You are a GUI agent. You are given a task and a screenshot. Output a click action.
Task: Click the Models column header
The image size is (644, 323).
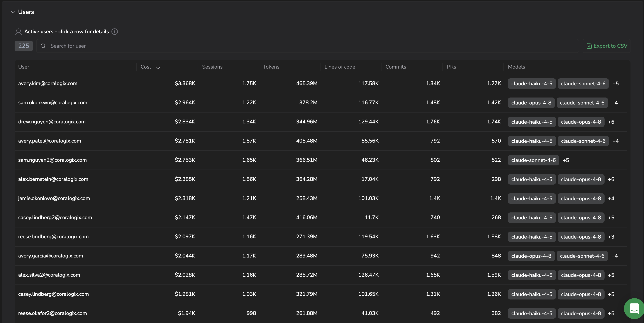click(517, 67)
